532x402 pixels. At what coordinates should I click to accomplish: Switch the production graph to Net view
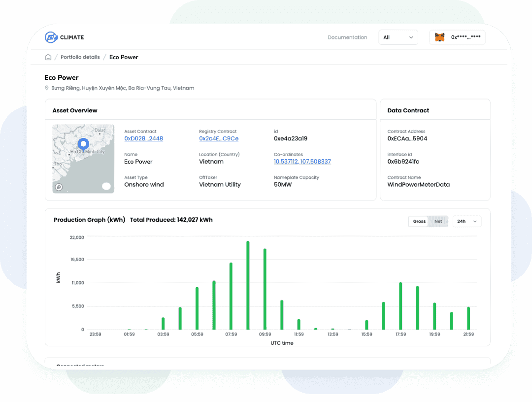438,221
